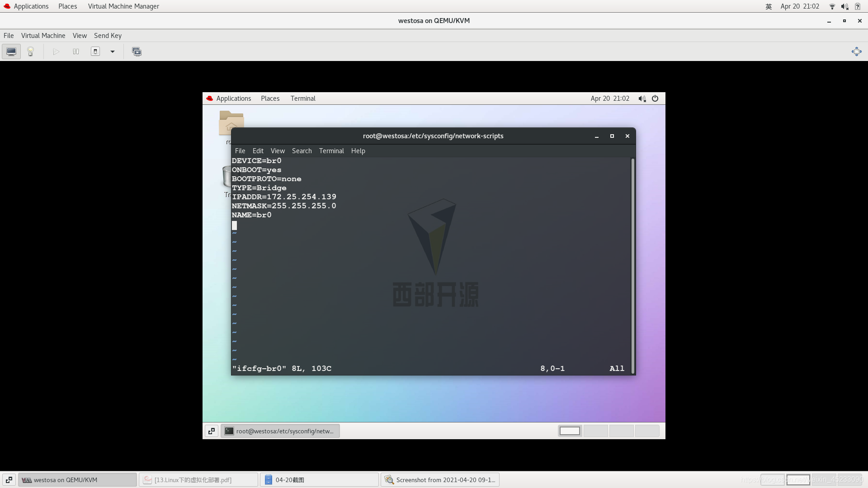Screen dimensions: 868x488
Task: Switch to second guest workspace
Action: coord(595,431)
